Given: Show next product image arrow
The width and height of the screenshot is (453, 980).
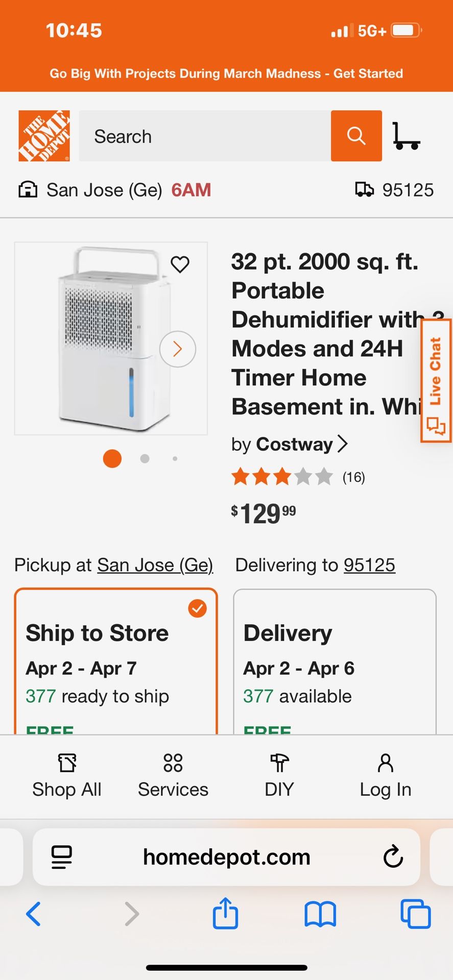Looking at the screenshot, I should pyautogui.click(x=178, y=349).
